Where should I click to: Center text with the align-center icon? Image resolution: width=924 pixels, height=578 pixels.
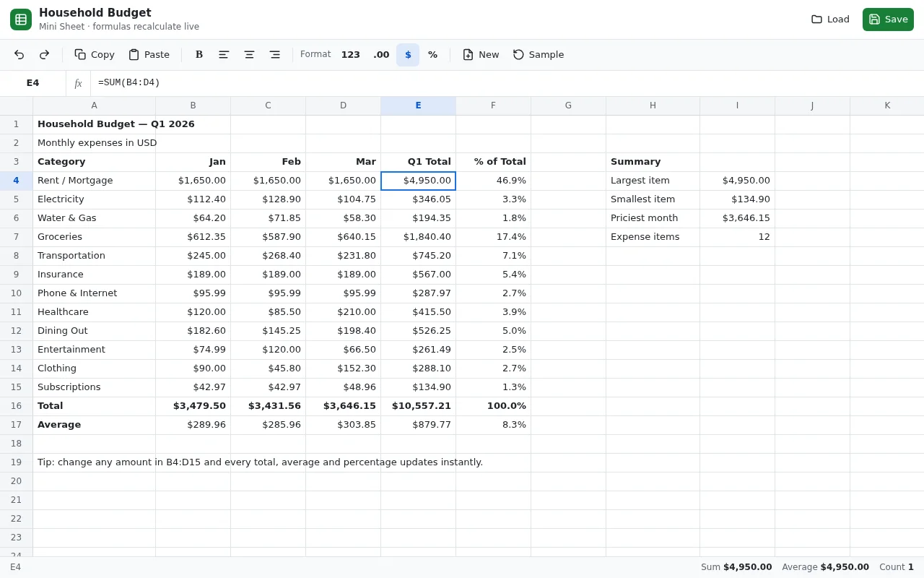click(250, 55)
